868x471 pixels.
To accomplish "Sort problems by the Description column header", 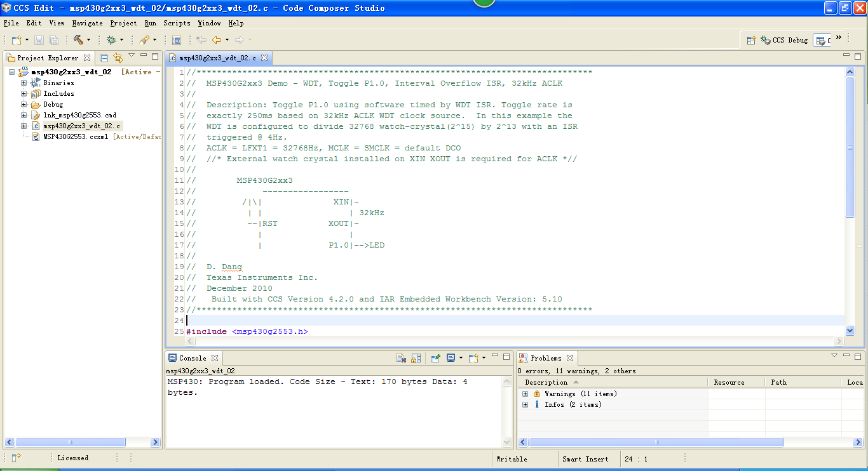I will coord(612,382).
